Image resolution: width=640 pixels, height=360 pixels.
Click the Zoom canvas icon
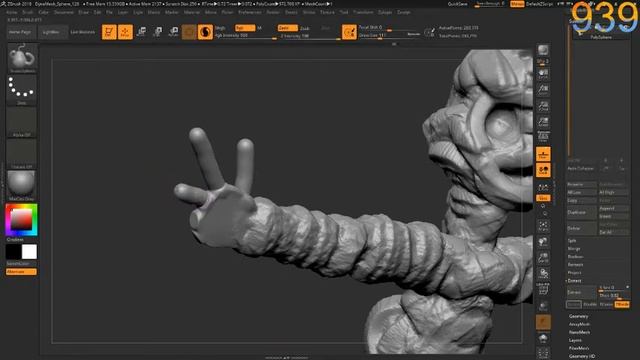[x=543, y=90]
